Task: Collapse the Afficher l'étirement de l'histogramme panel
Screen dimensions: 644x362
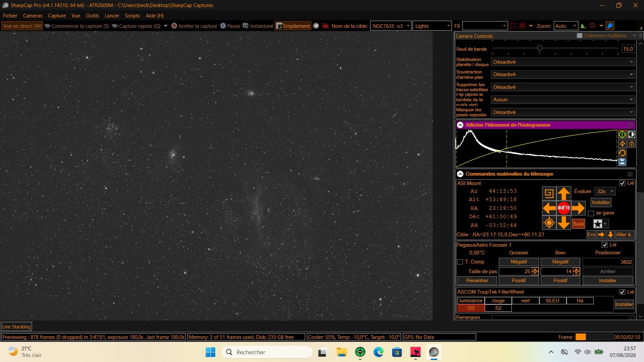Action: (460, 125)
